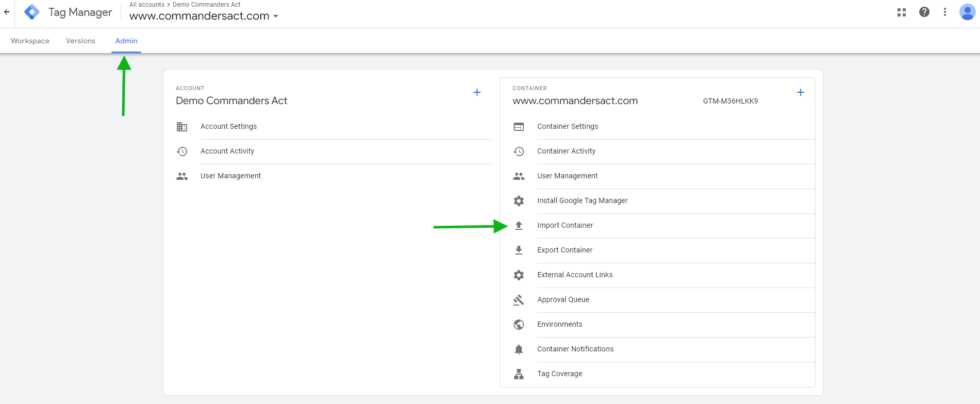The height and width of the screenshot is (404, 980).
Task: Switch to the Versions tab
Action: point(80,41)
